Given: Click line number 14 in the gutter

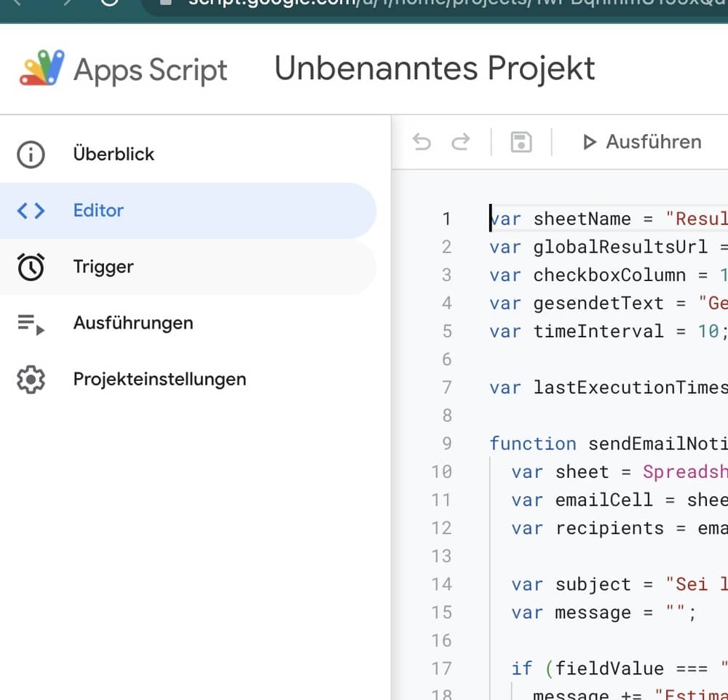Looking at the screenshot, I should (441, 584).
